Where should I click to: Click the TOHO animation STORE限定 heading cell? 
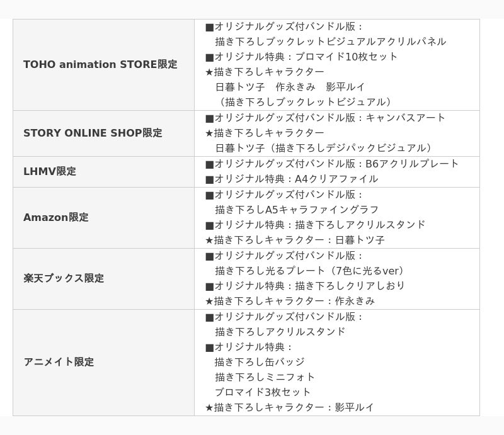[x=103, y=65]
